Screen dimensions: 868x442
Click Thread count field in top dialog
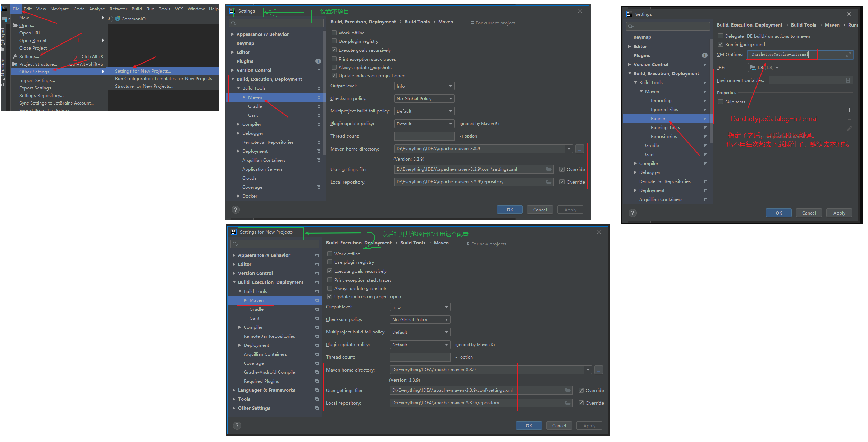point(424,136)
